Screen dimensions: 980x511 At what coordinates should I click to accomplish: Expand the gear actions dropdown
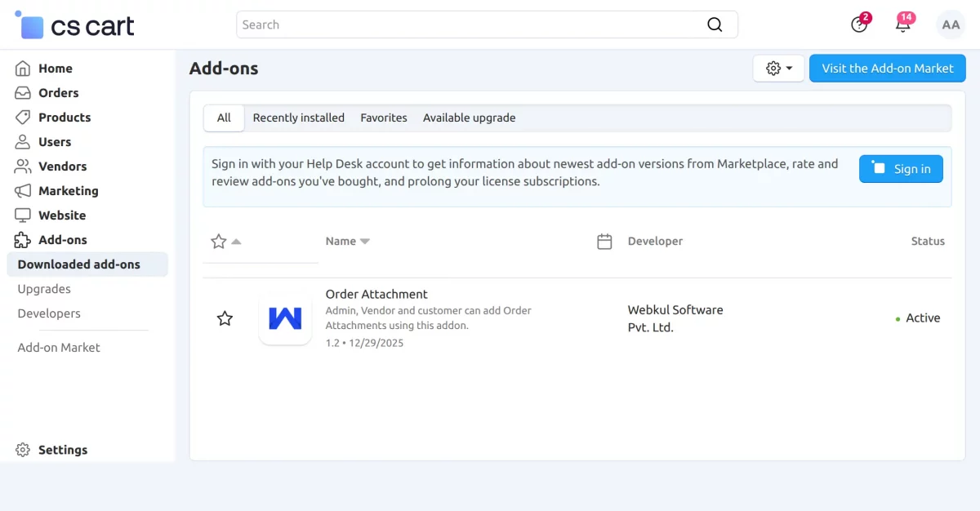point(778,69)
